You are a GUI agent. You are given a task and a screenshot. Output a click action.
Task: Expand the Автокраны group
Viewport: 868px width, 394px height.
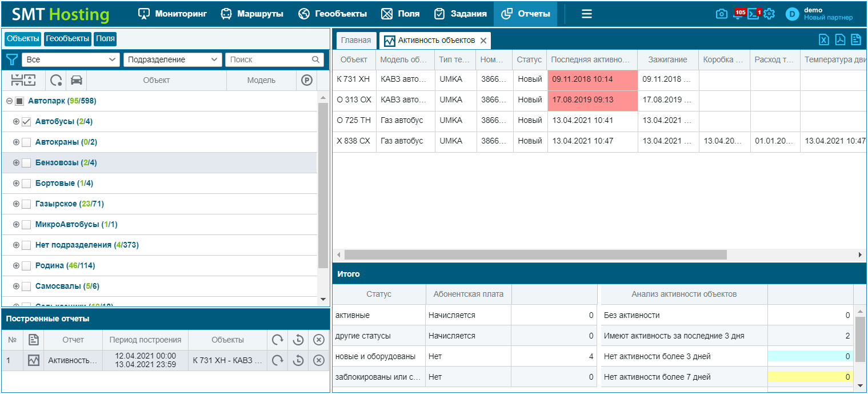(x=16, y=142)
